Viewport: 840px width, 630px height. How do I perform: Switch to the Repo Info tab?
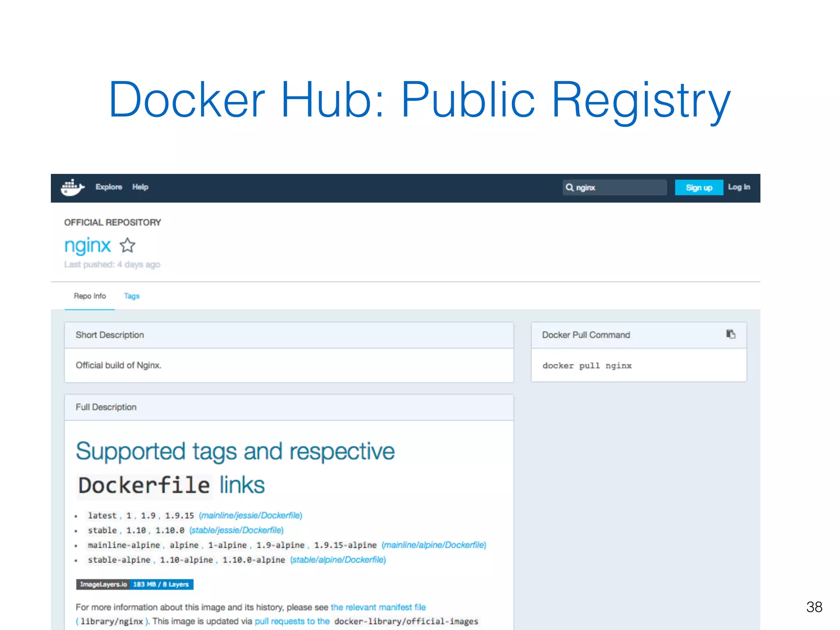coord(90,296)
